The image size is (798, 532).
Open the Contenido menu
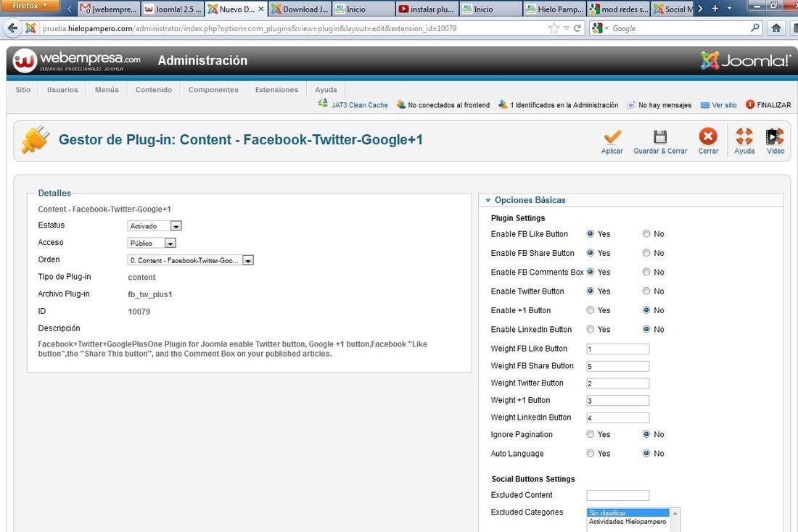coord(154,90)
